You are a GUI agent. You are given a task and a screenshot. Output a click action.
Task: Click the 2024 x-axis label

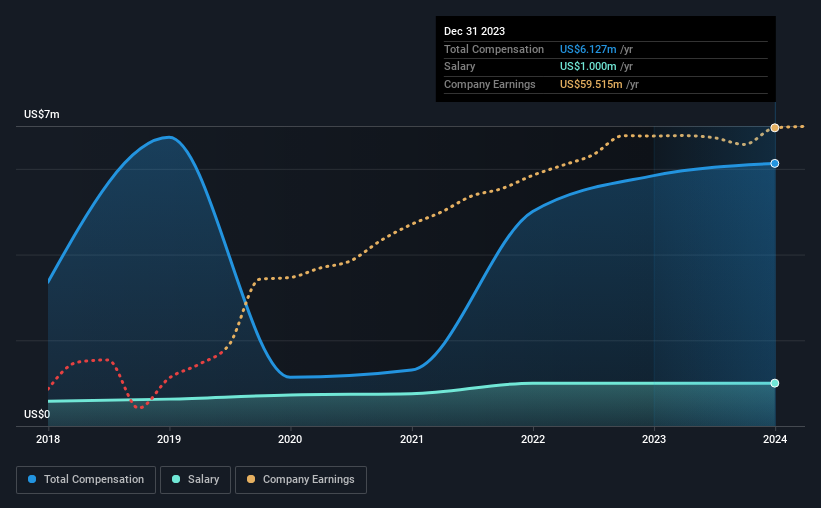pos(775,439)
